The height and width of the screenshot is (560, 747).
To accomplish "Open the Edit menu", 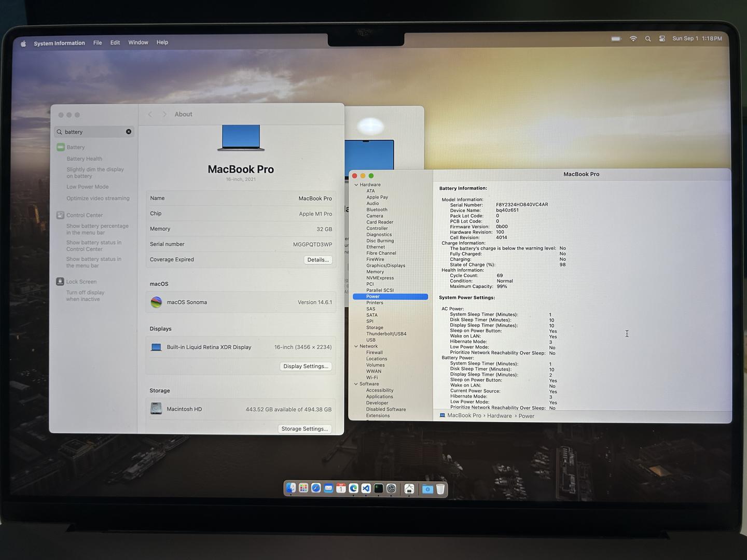I will tap(115, 43).
